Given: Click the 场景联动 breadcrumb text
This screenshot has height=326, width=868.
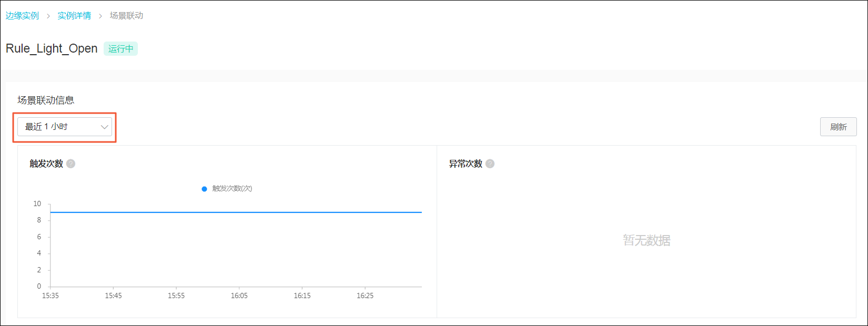Looking at the screenshot, I should [126, 16].
